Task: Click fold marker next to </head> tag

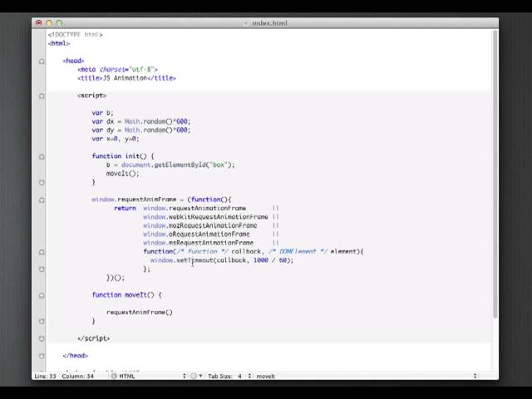Action: pyautogui.click(x=42, y=356)
